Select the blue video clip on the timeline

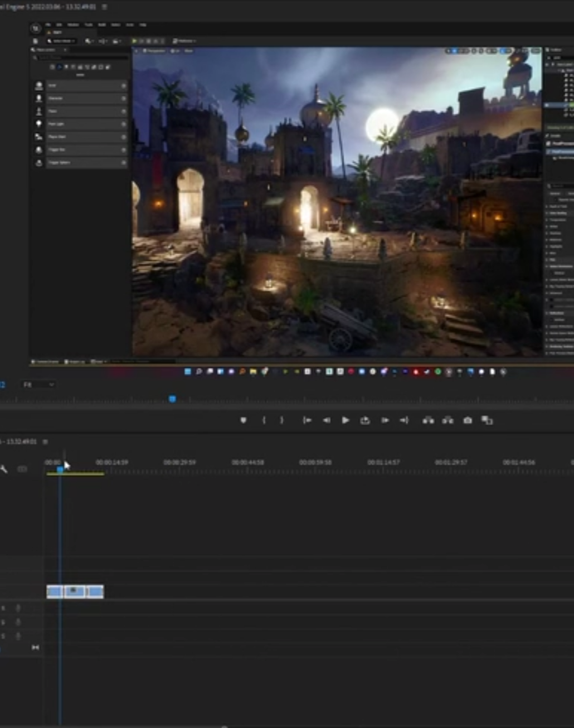coord(75,591)
